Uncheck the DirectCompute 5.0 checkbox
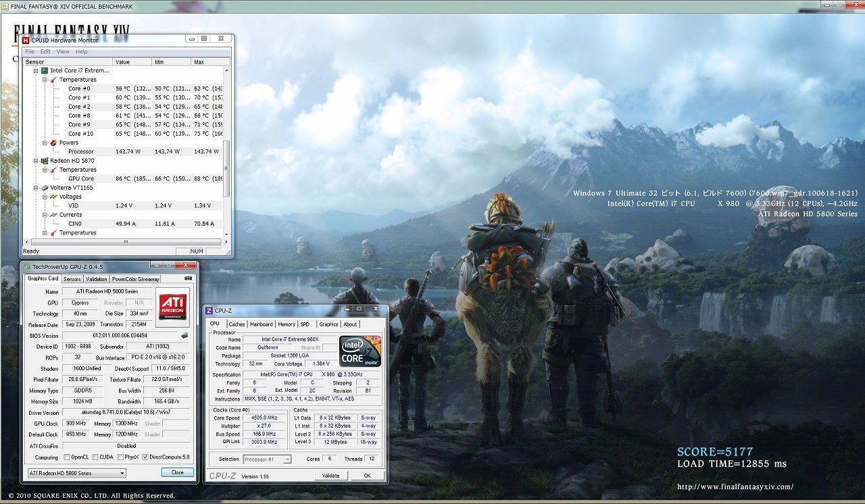The height and width of the screenshot is (504, 865). pos(145,457)
